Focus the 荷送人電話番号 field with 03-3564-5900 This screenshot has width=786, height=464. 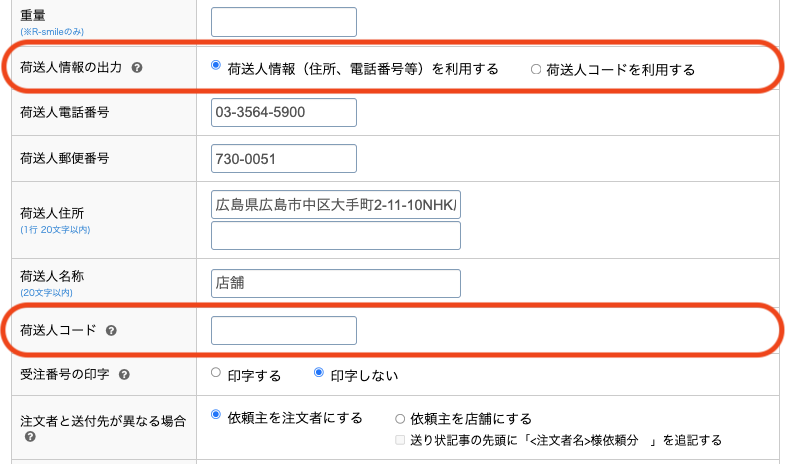pos(284,112)
